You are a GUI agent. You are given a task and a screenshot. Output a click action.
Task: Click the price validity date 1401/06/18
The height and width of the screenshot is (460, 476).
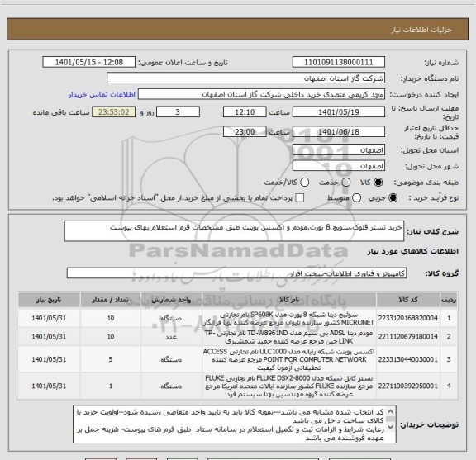[339, 131]
